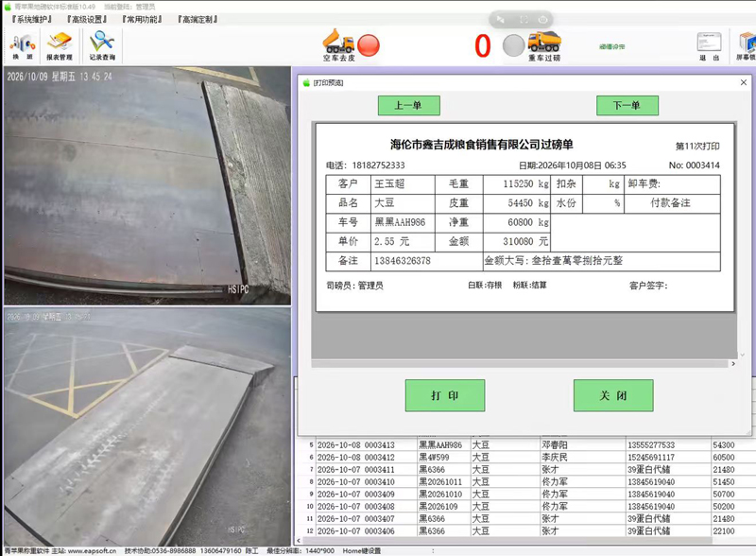Click 付款备注 payment remark cell
Viewport: 756px width, 556px height.
click(x=670, y=202)
